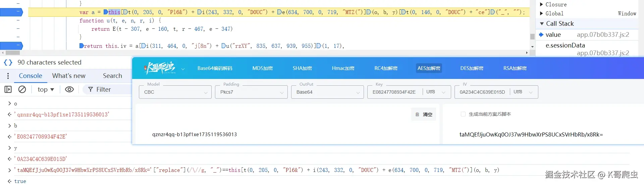This screenshot has height=185, width=644.
Task: Open the Padding Pkcs7 dropdown
Action: pos(251,92)
